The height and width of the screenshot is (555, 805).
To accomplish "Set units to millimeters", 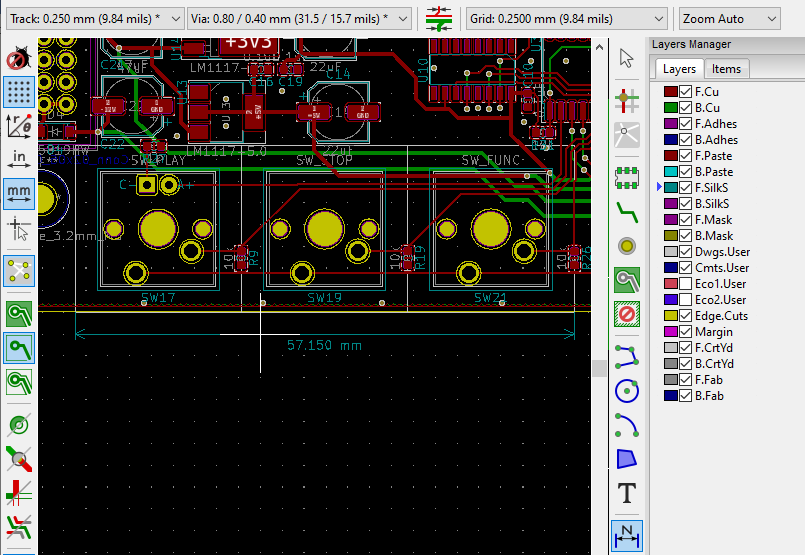I will [x=19, y=194].
